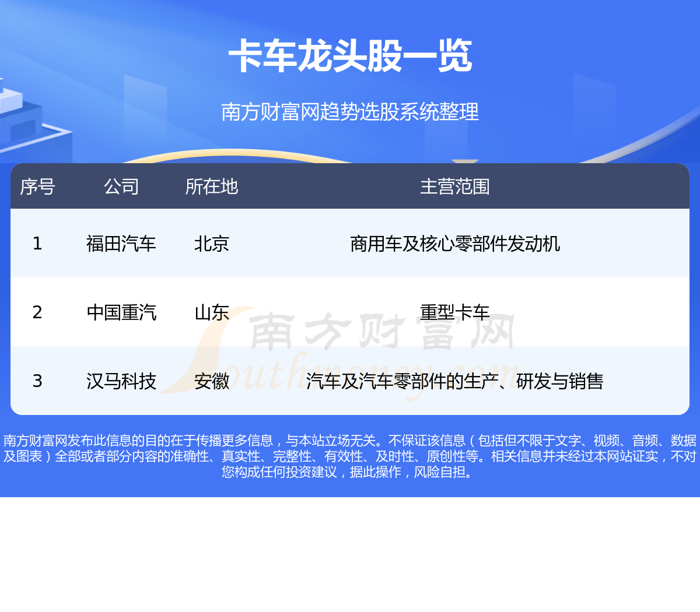Click the disclaimer paragraph starting 南方财富网发布此信息
Screen dimensions: 700x612
pos(350,456)
